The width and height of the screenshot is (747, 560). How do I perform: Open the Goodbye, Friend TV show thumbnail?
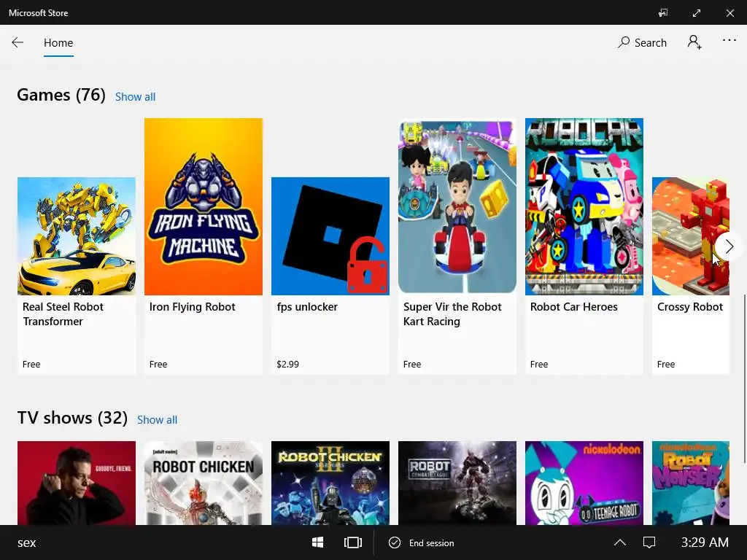(x=76, y=483)
